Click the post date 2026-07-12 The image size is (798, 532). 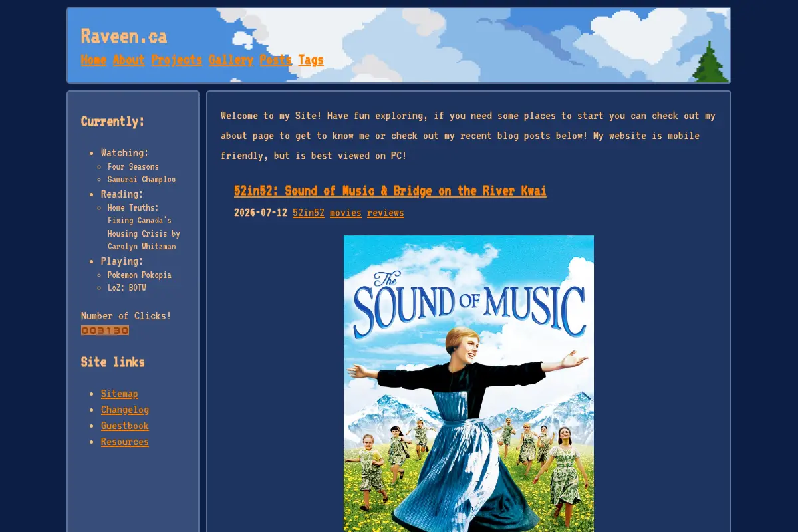[261, 213]
